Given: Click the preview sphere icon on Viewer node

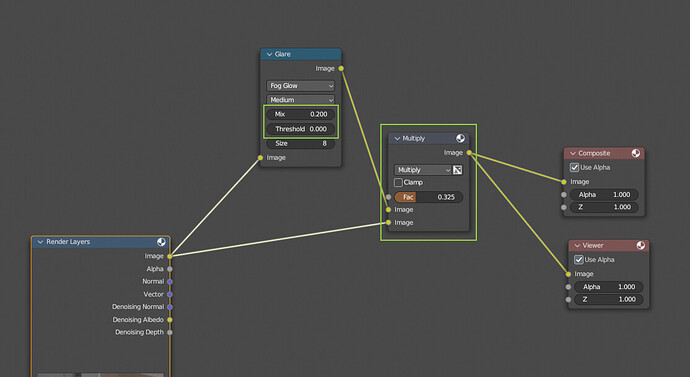Looking at the screenshot, I should (641, 245).
